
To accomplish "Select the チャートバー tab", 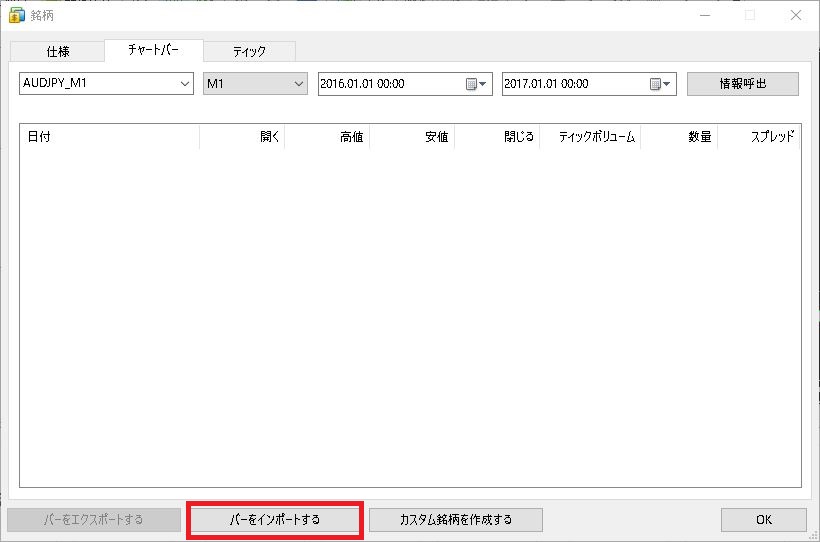I will click(x=154, y=50).
